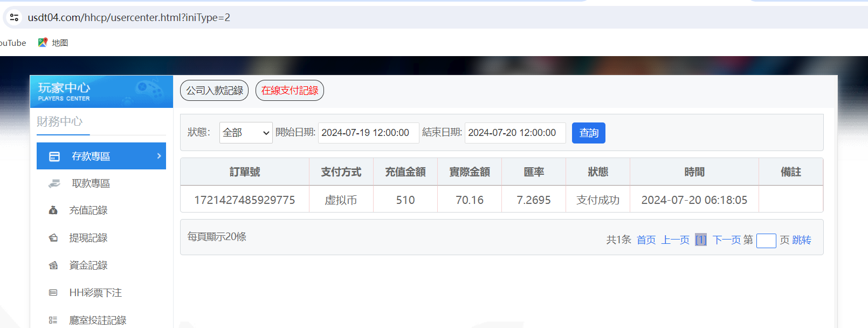
Task: Click the 開始日期 date input field
Action: pos(369,133)
